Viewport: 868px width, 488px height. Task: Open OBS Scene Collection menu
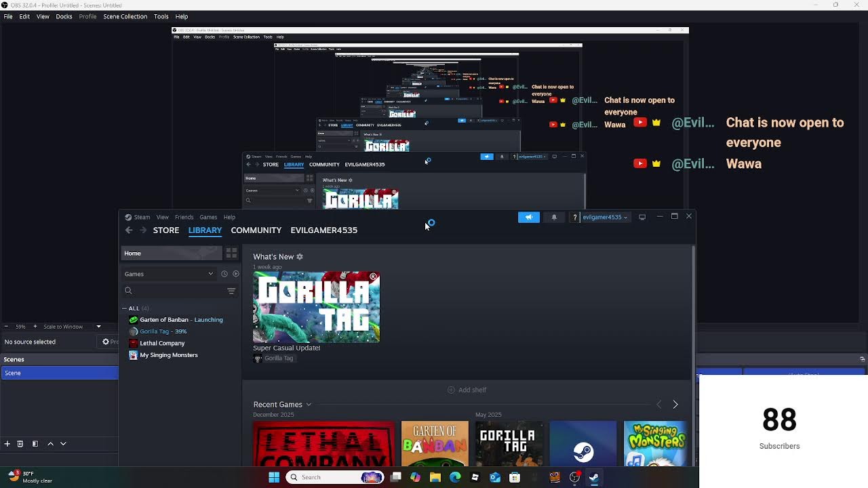click(125, 16)
